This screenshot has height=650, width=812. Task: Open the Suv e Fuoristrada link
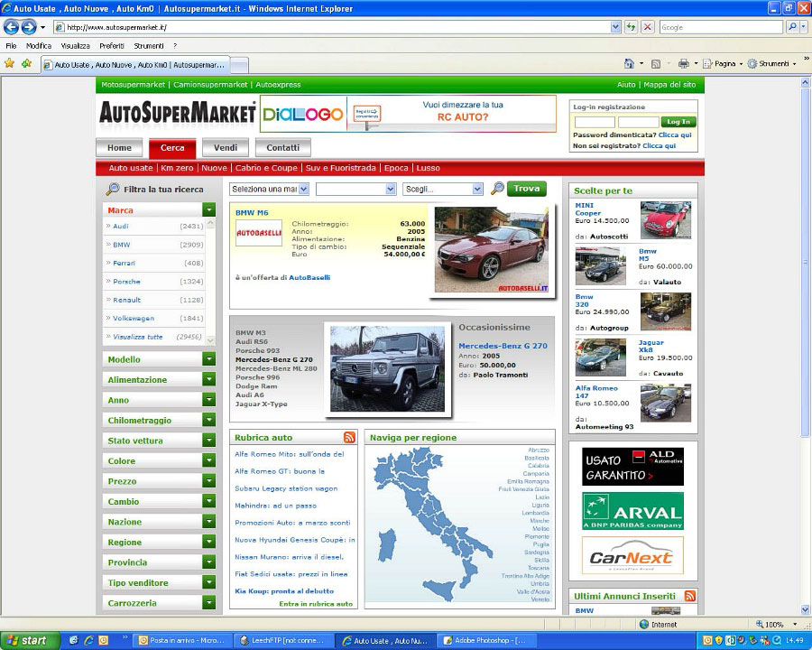341,168
